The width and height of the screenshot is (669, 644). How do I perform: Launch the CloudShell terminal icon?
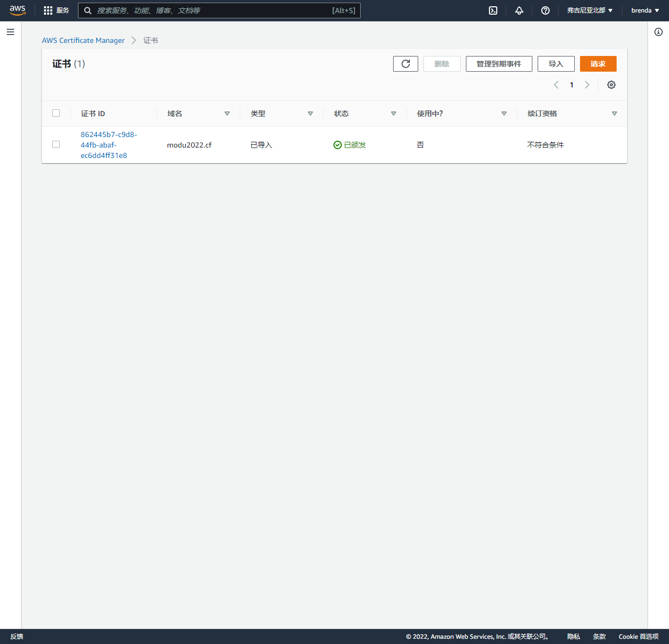(x=493, y=10)
